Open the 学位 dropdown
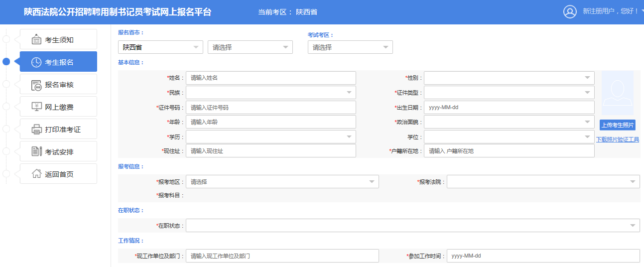Viewport: 644px width, 267px height. pos(509,136)
